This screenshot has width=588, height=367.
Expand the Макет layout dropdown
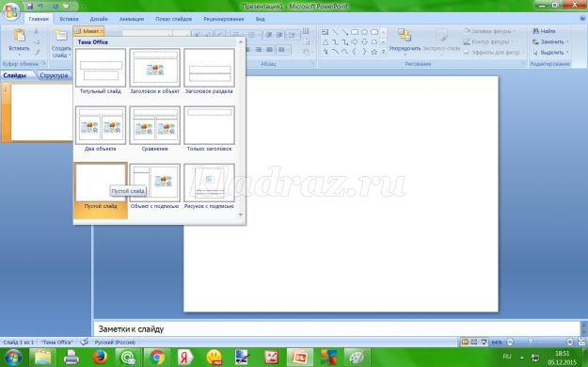click(88, 31)
